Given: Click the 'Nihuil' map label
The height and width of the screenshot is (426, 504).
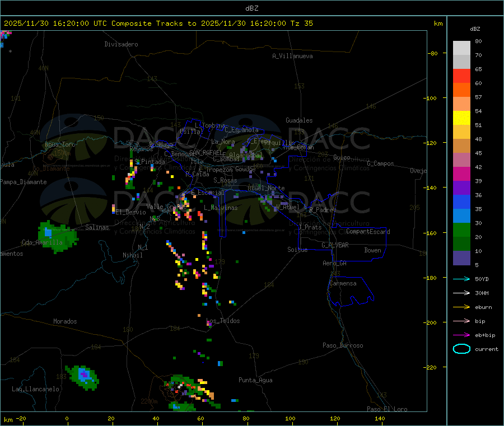Looking at the screenshot, I should coord(133,255).
